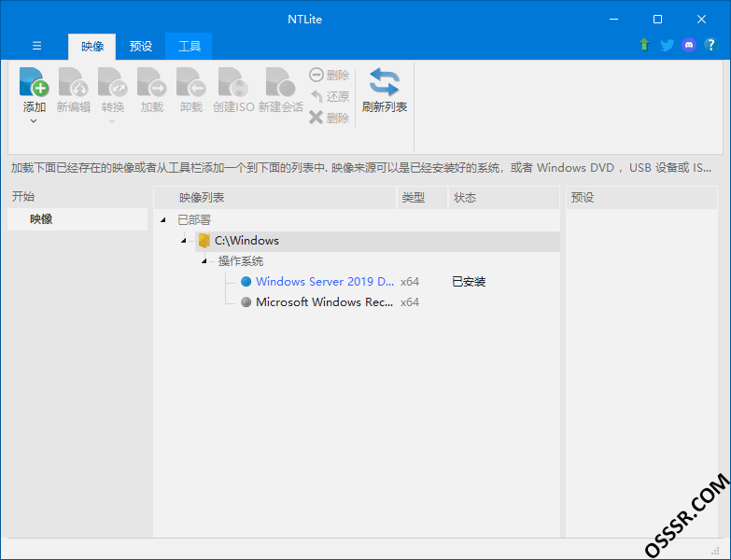731x560 pixels.
Task: Switch to the 预设 tab
Action: pyautogui.click(x=141, y=46)
